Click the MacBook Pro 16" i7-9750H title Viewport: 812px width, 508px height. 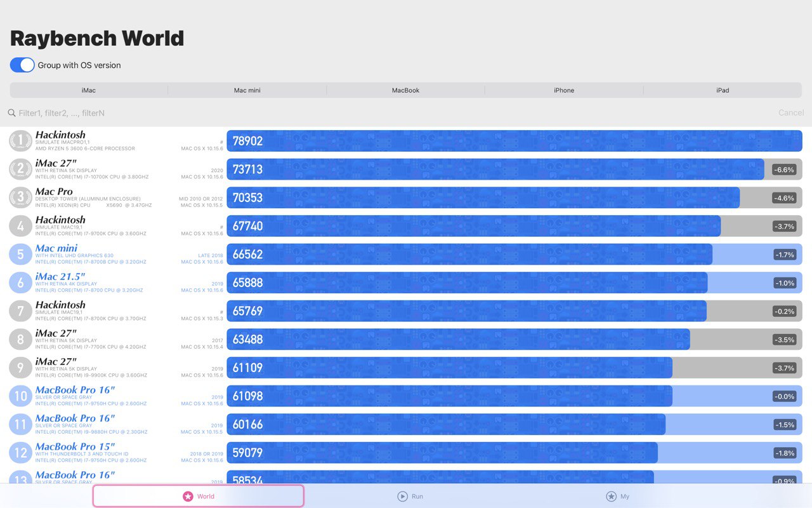coord(75,390)
